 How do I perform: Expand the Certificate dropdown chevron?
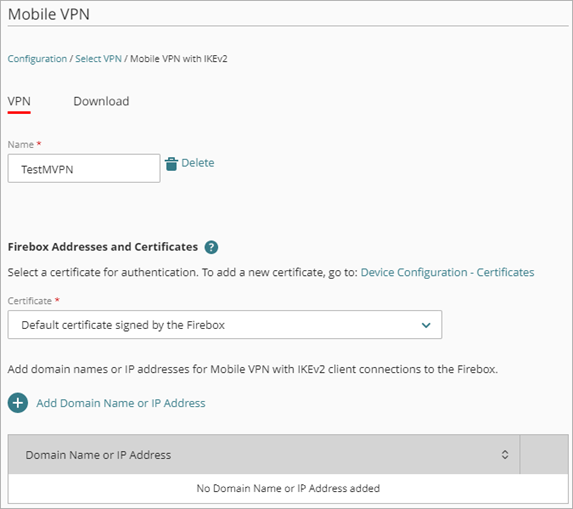426,325
